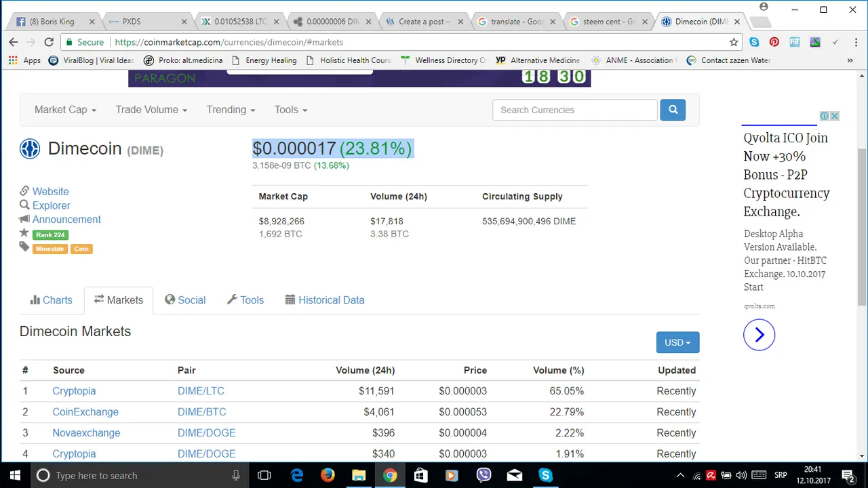The width and height of the screenshot is (868, 488).
Task: Open Google Chrome taskbar icon
Action: [x=390, y=475]
